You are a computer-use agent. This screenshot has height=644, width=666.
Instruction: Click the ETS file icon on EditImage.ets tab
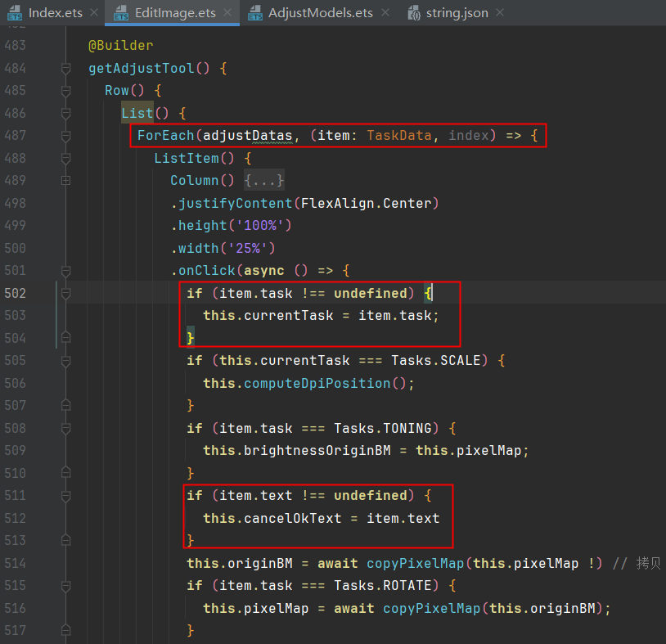pos(121,13)
